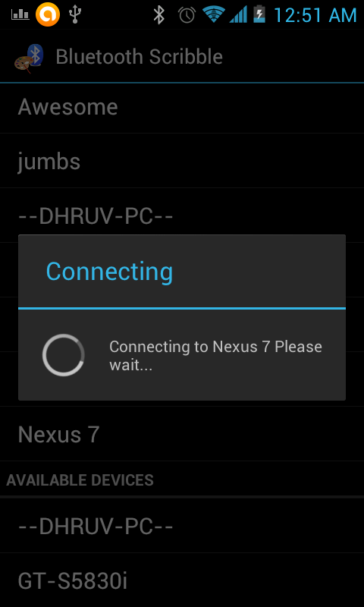Tap the Connecting to Nexus 7 message
This screenshot has height=607, width=364.
(215, 356)
